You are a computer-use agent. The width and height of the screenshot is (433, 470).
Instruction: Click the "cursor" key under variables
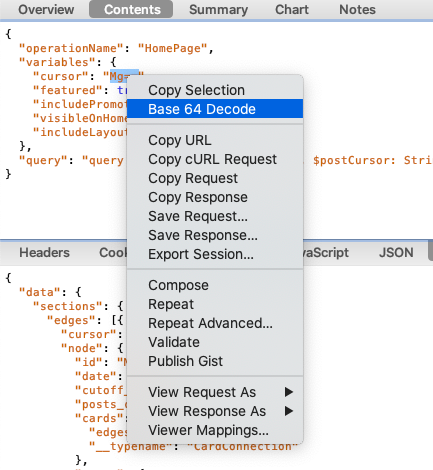[61, 77]
